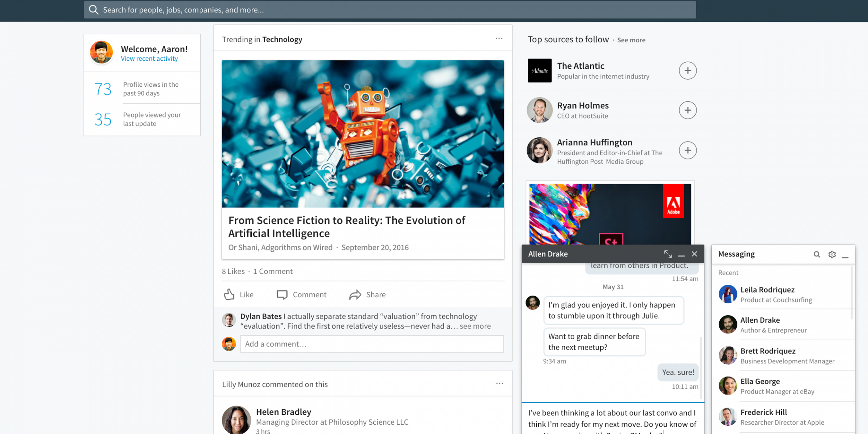Expand the Allen Drake chat window
Image resolution: width=868 pixels, height=434 pixels.
(668, 254)
